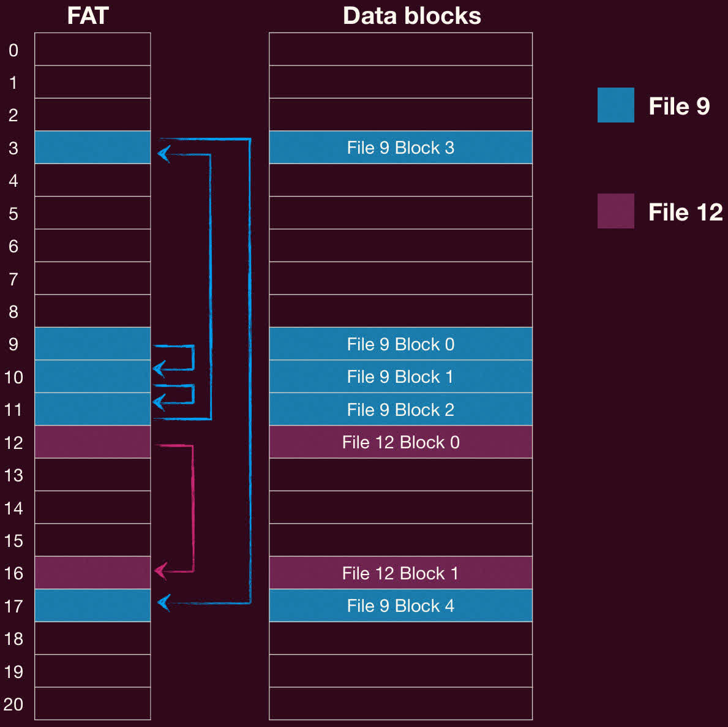Click the pink arrowhead pointing at FAT entry 16

tap(160, 571)
